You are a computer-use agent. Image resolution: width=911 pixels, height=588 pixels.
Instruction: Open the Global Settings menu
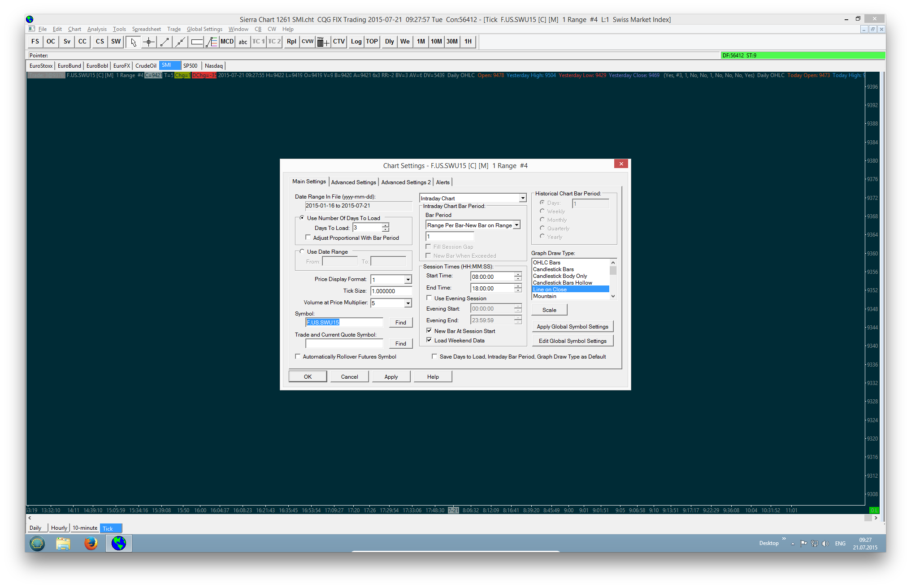coord(204,29)
